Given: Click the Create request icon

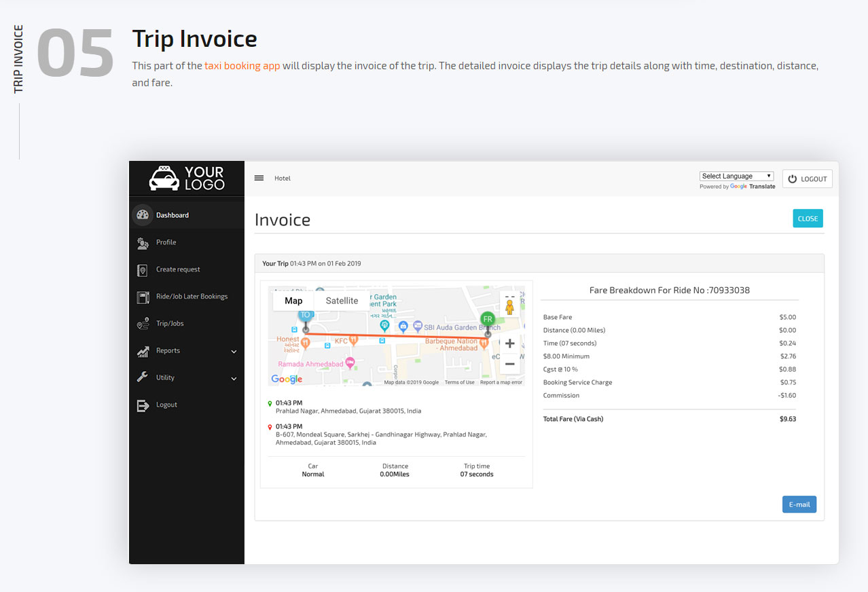Looking at the screenshot, I should click(143, 270).
